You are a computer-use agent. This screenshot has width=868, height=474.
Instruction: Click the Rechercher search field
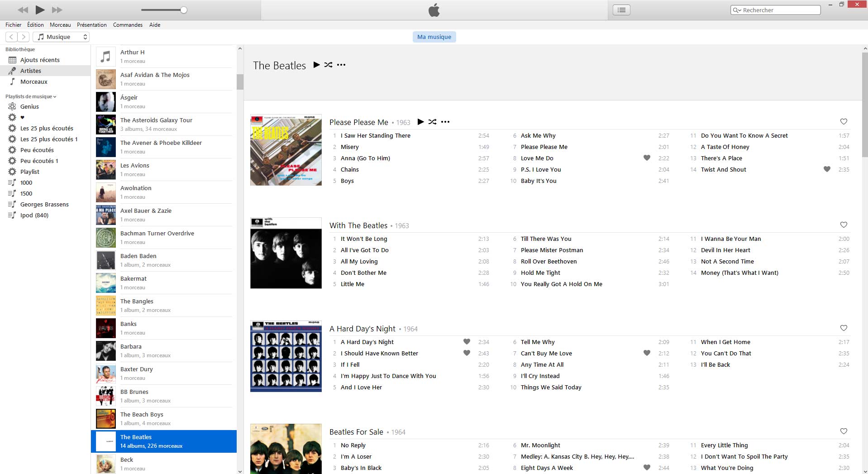pyautogui.click(x=775, y=10)
